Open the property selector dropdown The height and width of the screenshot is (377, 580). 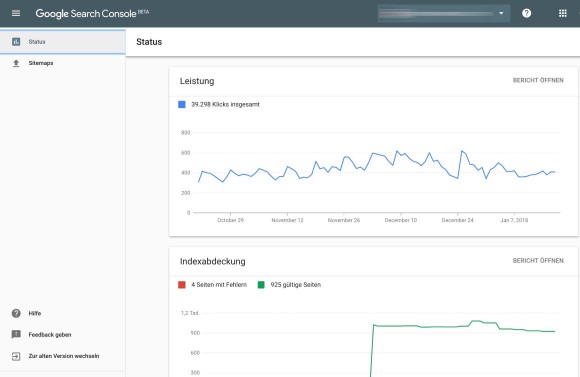(444, 13)
